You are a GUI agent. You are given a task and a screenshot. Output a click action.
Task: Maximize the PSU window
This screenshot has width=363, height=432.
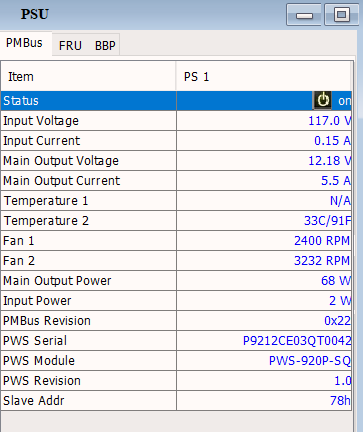pyautogui.click(x=341, y=15)
